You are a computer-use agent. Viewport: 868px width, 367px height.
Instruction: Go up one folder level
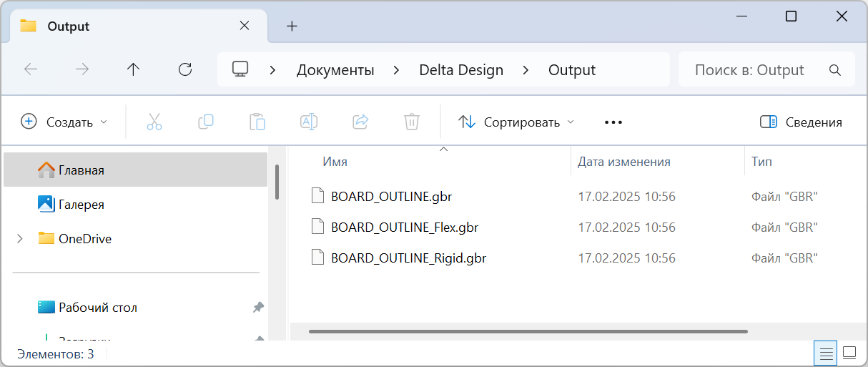[133, 69]
